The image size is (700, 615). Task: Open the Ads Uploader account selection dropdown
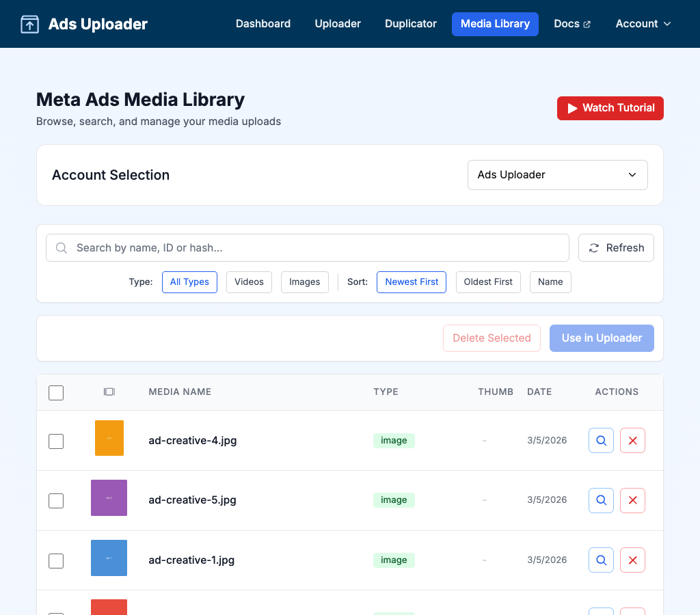(557, 175)
